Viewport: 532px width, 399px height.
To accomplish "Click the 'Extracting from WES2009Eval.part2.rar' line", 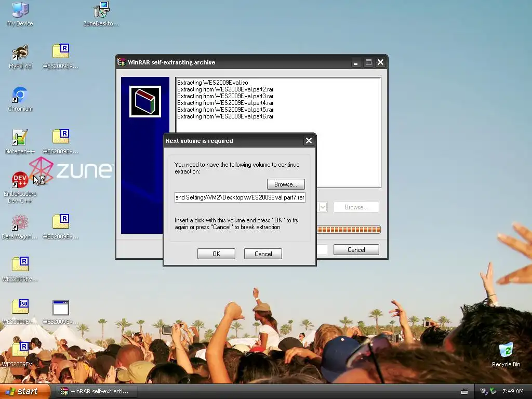I will (x=225, y=89).
